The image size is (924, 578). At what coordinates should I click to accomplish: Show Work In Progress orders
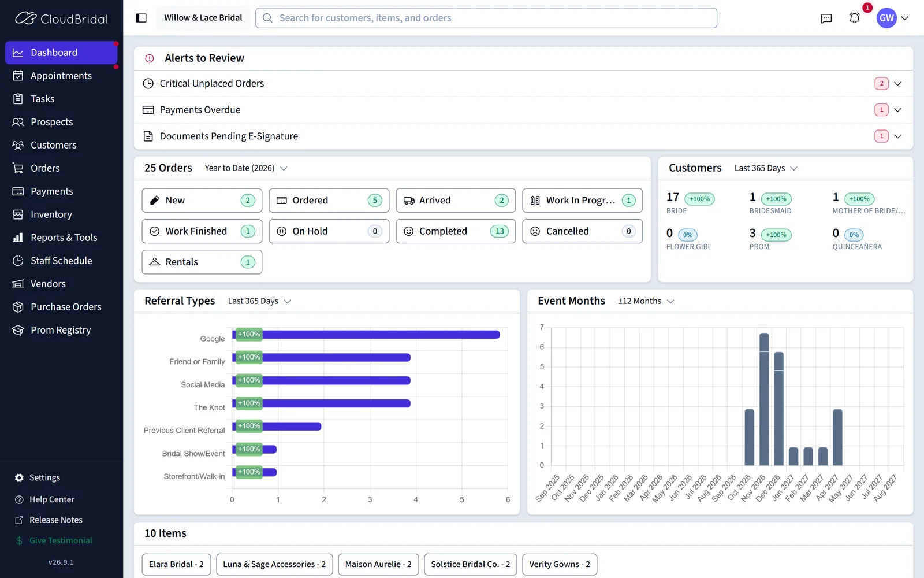pyautogui.click(x=583, y=201)
